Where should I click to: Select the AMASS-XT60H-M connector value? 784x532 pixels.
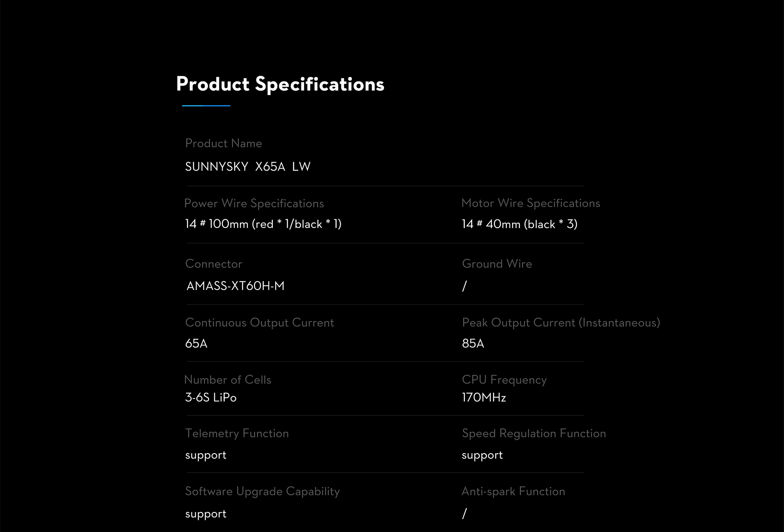click(x=235, y=286)
